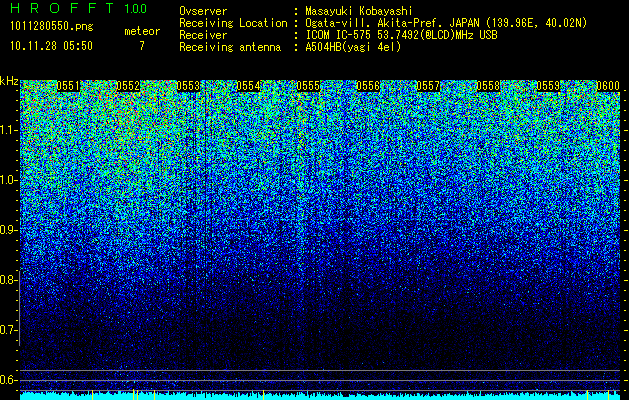Screen dimensions: 629x400
Task: Click the 0552 time marker
Action: (x=128, y=86)
